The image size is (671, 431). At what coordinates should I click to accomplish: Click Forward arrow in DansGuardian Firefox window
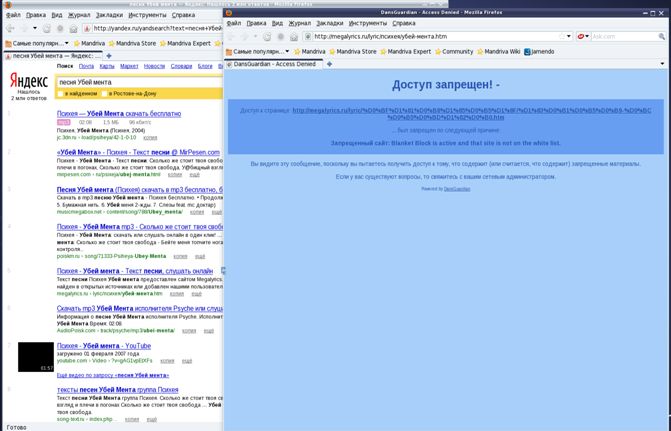[x=245, y=37]
